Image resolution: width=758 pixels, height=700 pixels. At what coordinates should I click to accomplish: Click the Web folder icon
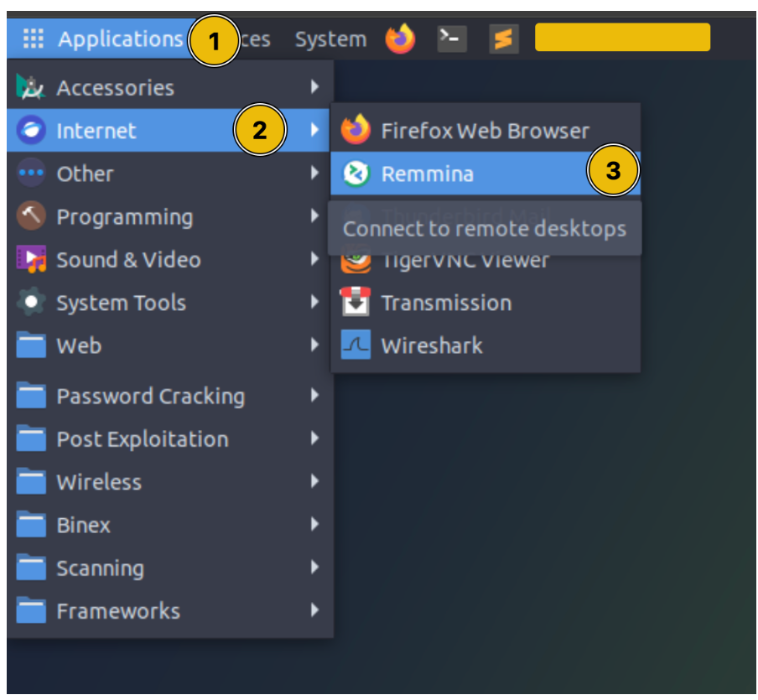(31, 345)
